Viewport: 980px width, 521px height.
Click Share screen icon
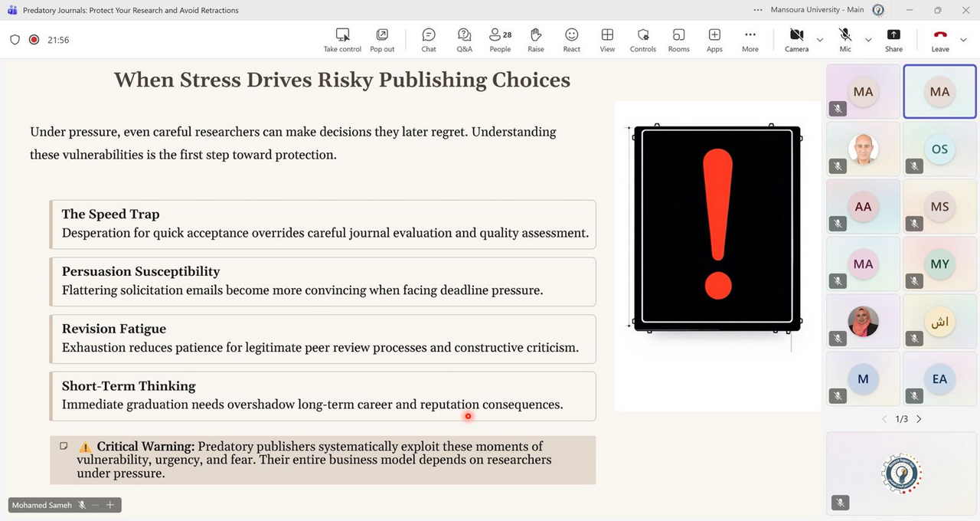(x=893, y=40)
